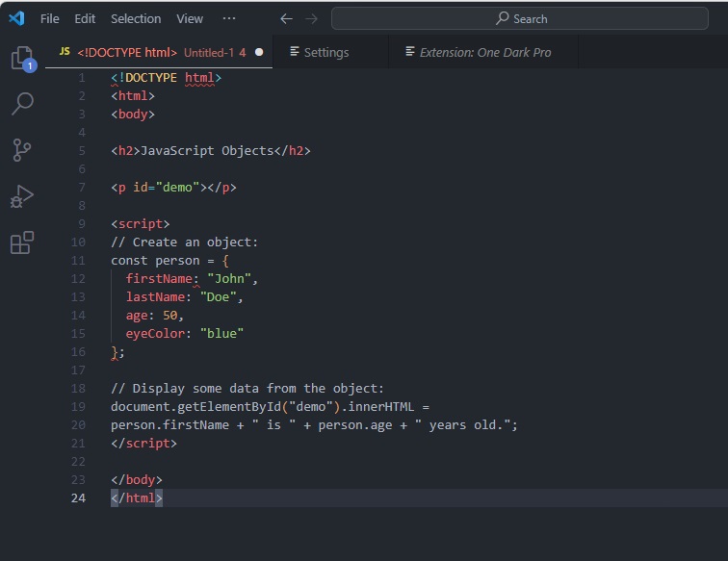Click the JS file icon on first tab

(65, 52)
